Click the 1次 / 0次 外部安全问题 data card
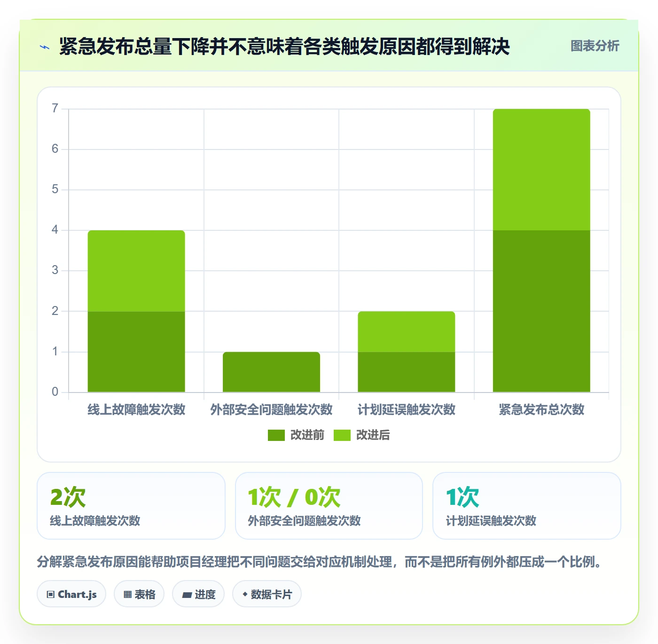 tap(329, 506)
